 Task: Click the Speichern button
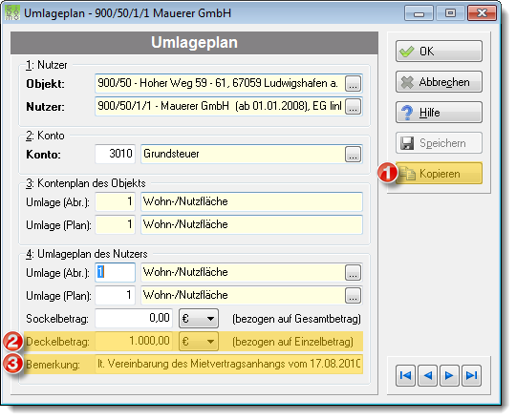point(439,143)
